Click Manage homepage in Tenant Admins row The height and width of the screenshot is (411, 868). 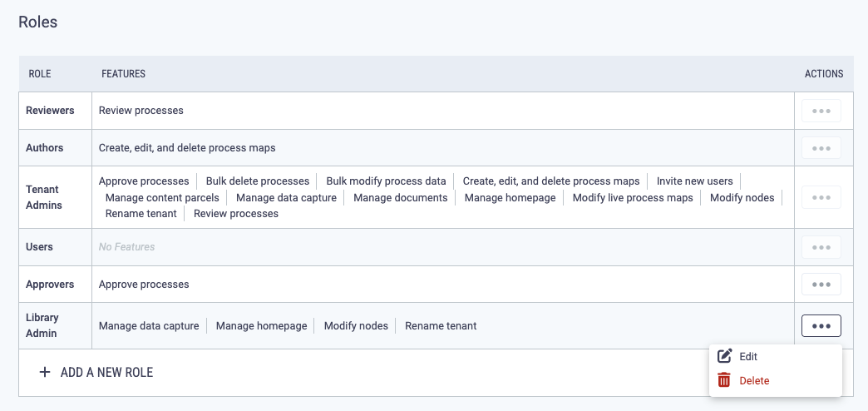[510, 198]
